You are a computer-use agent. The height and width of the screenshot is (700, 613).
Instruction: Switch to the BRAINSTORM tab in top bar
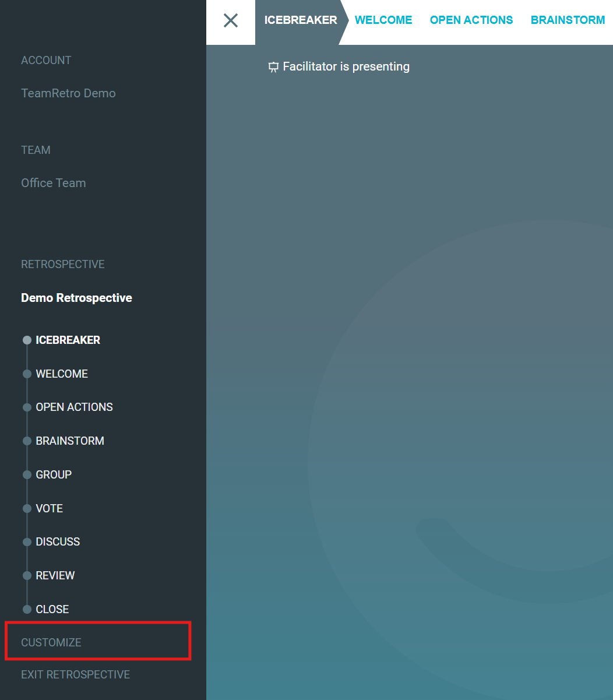568,20
